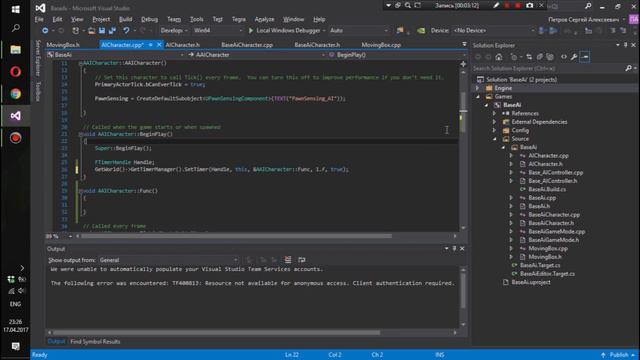Viewport: 640px width, 360px height.
Task: Toggle Word Wrap icon in Output panel
Action: click(x=302, y=260)
